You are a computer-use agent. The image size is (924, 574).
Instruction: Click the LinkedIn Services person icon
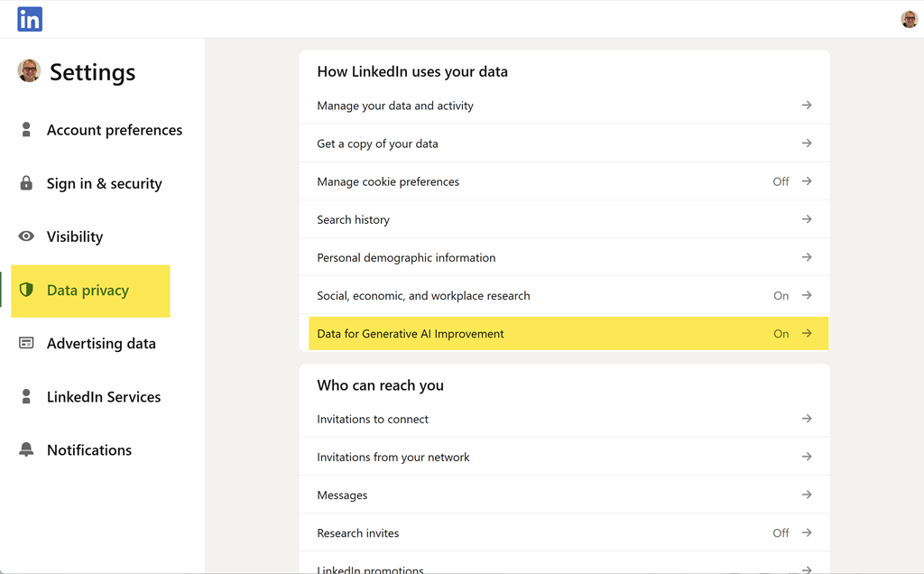pos(26,396)
